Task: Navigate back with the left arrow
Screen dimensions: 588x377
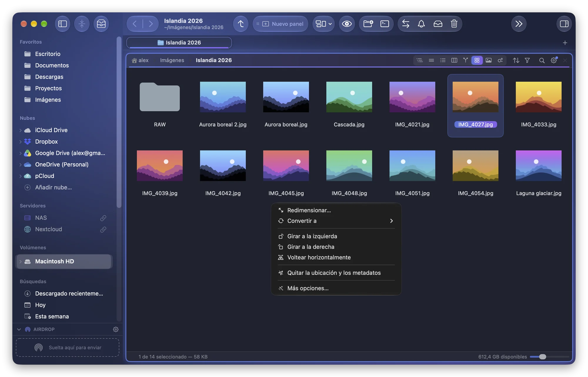Action: pos(135,24)
